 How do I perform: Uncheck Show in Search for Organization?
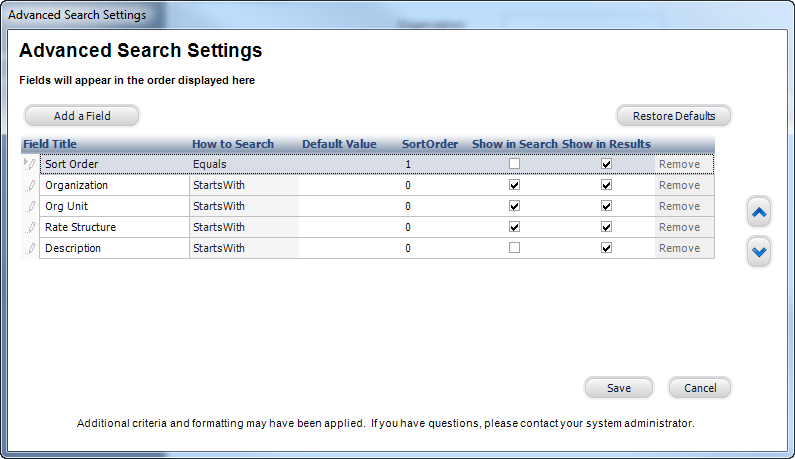point(514,185)
